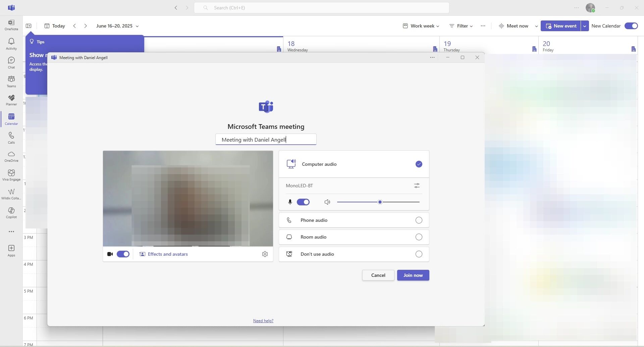
Task: Open Settings and more in the title bar
Action: point(577,8)
